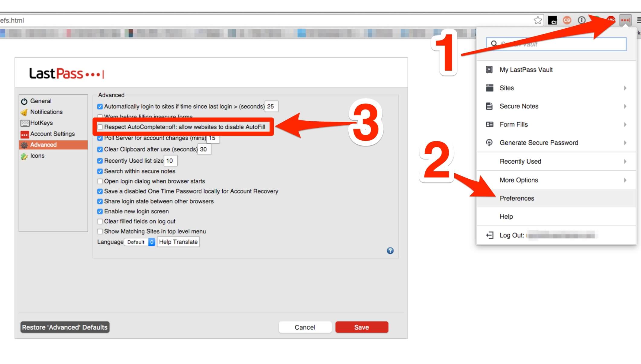
Task: Click the Sites folder icon
Action: 489,88
